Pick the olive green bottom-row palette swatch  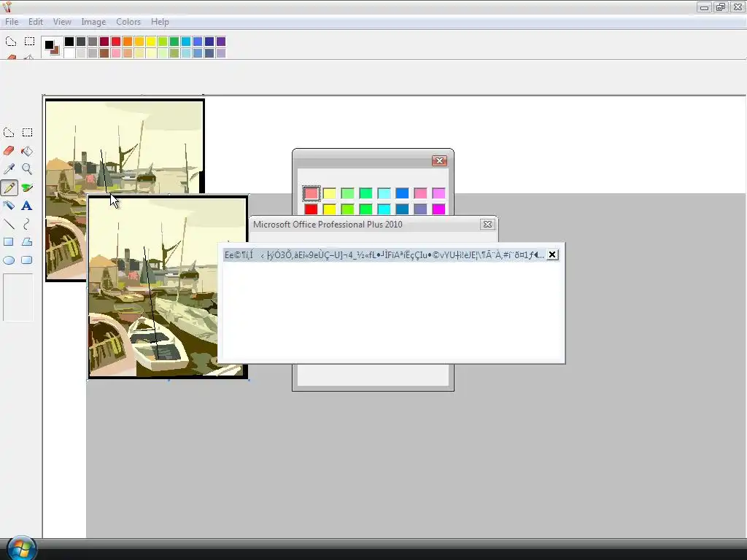pyautogui.click(x=174, y=52)
